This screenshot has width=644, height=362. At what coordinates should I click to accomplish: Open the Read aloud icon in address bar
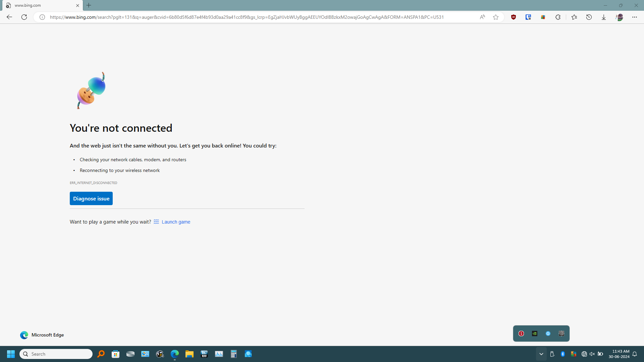coord(482,17)
